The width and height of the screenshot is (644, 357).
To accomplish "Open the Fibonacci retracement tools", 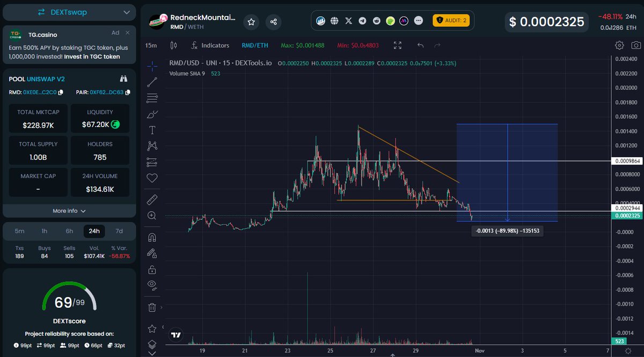I will (152, 98).
